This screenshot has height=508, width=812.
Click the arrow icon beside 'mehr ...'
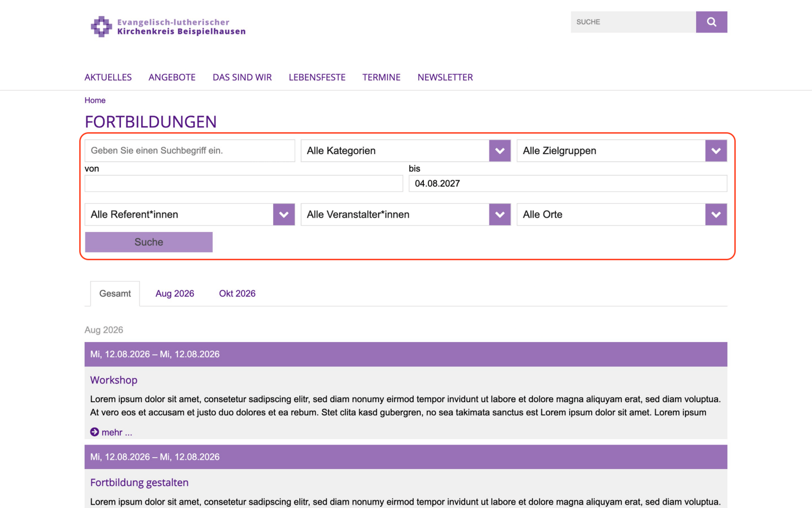(95, 432)
